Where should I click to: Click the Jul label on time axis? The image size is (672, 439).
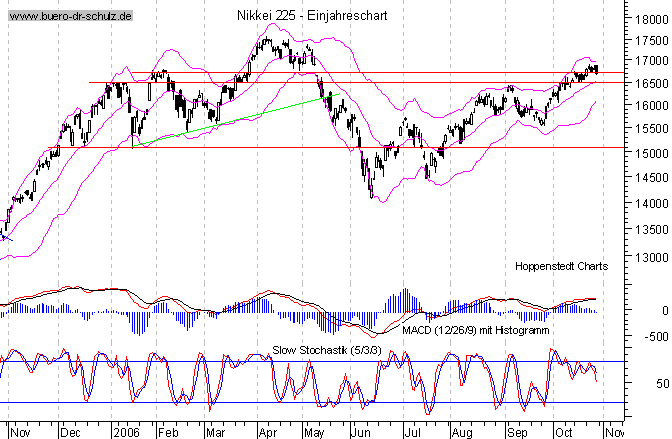coord(412,432)
